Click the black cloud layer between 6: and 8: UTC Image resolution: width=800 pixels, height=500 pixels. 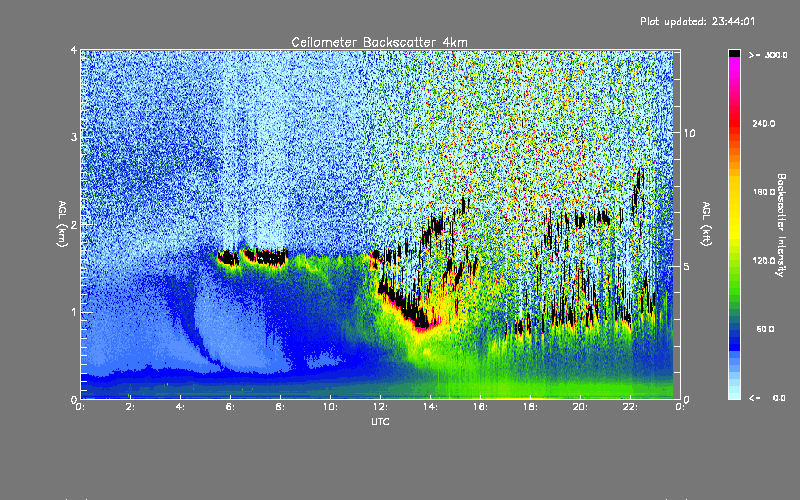(265, 256)
